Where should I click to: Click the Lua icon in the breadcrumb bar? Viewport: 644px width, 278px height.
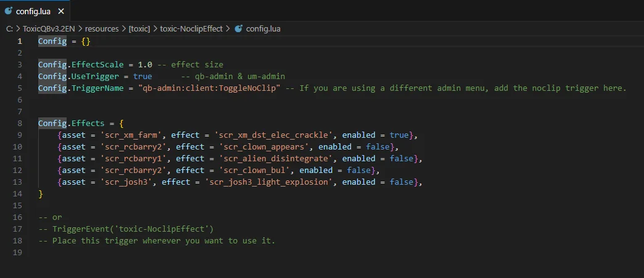[239, 28]
